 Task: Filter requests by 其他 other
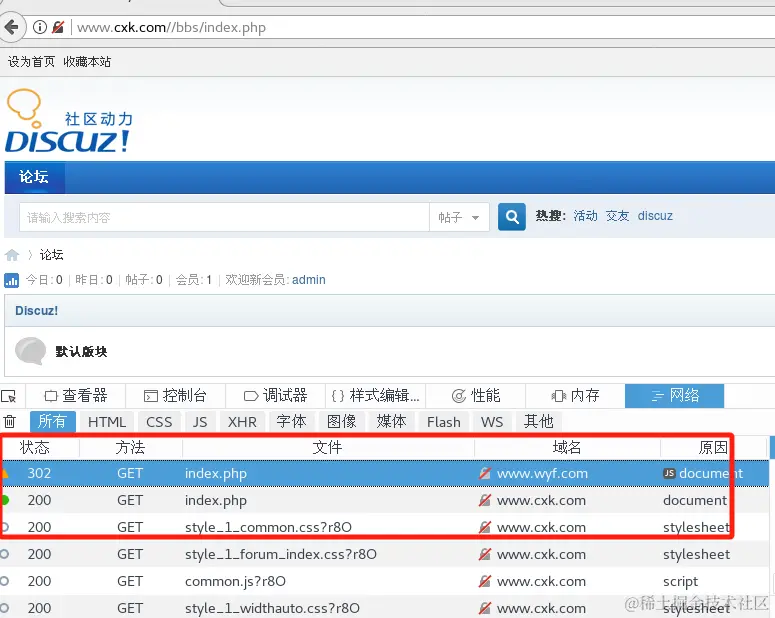tap(539, 422)
